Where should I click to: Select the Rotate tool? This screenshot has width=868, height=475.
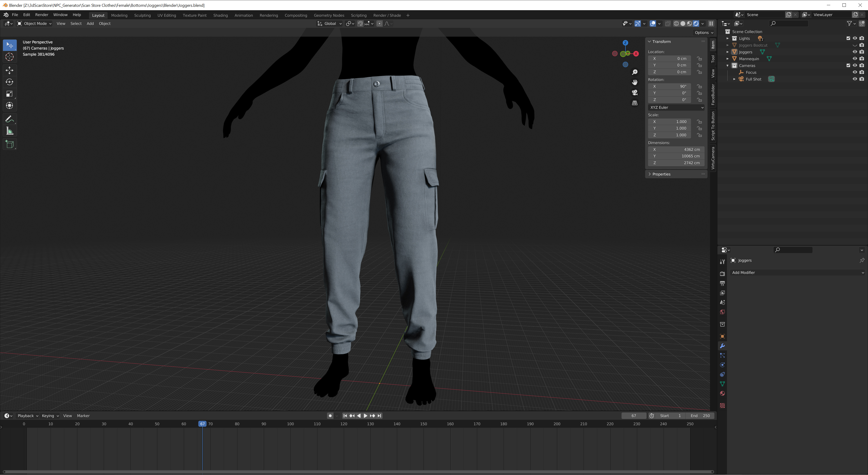(9, 82)
